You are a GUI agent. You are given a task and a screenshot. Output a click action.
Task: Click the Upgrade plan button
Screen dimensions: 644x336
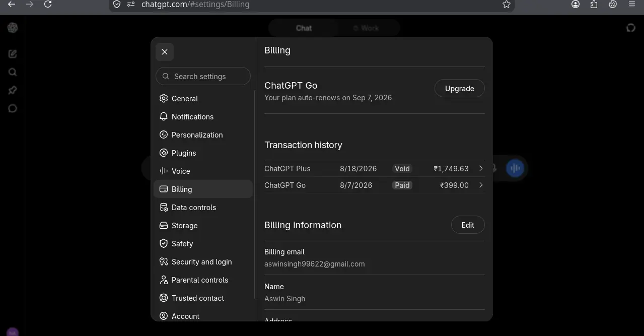point(459,88)
